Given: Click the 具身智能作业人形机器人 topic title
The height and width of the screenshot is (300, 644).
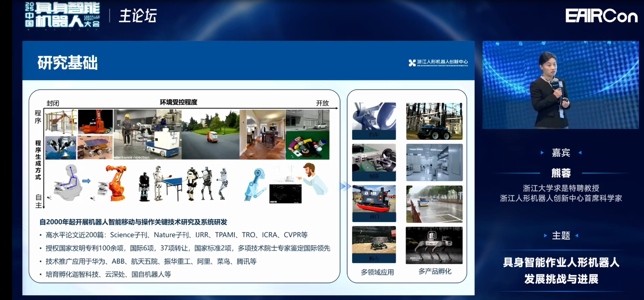Looking at the screenshot, I should click(x=561, y=262).
